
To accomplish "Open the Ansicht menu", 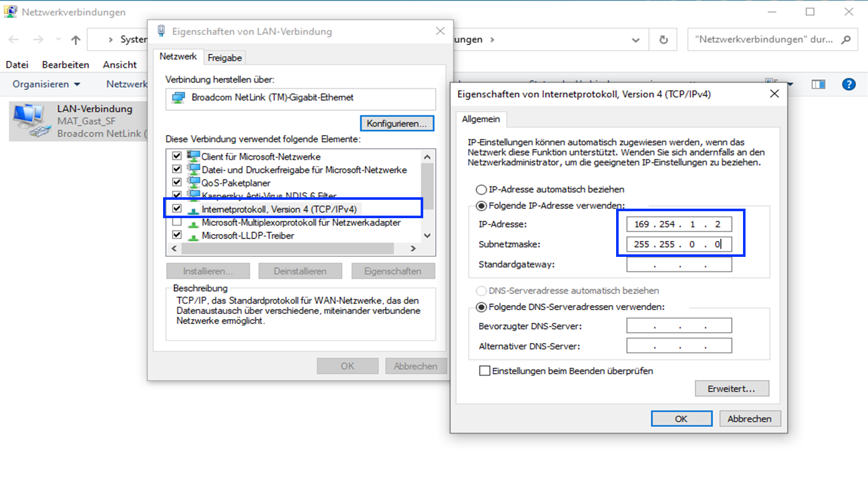I will pyautogui.click(x=120, y=65).
